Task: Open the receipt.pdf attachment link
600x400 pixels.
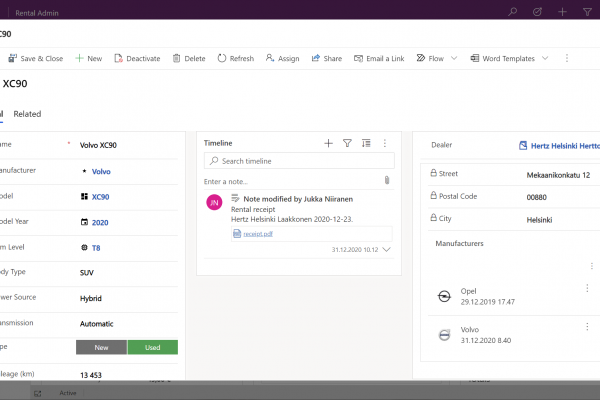Action: pos(258,233)
